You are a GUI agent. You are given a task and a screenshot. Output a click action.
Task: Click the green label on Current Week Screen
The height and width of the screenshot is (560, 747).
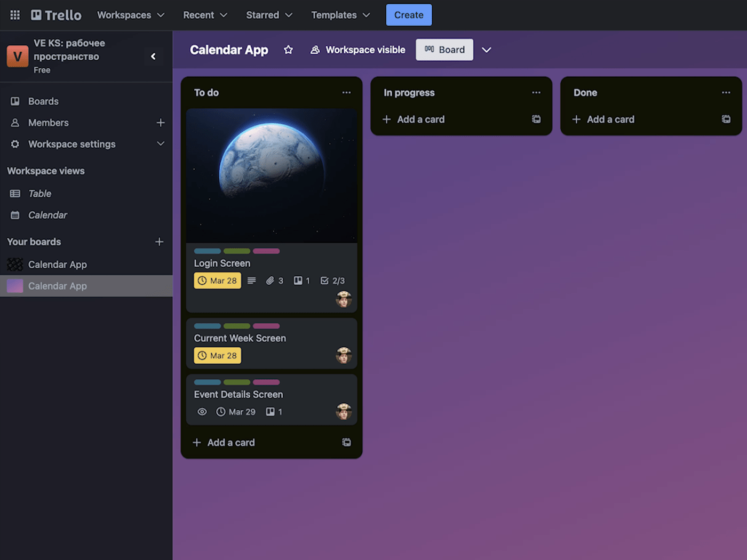pos(237,326)
